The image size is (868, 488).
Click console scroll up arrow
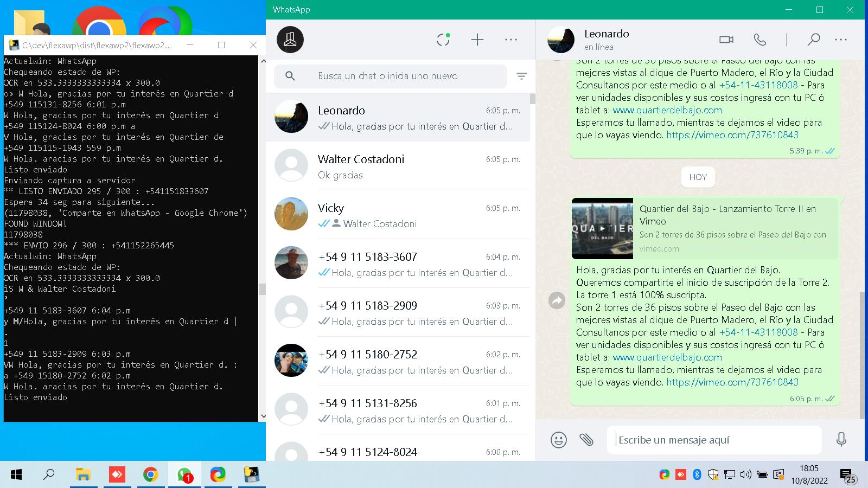[263, 61]
